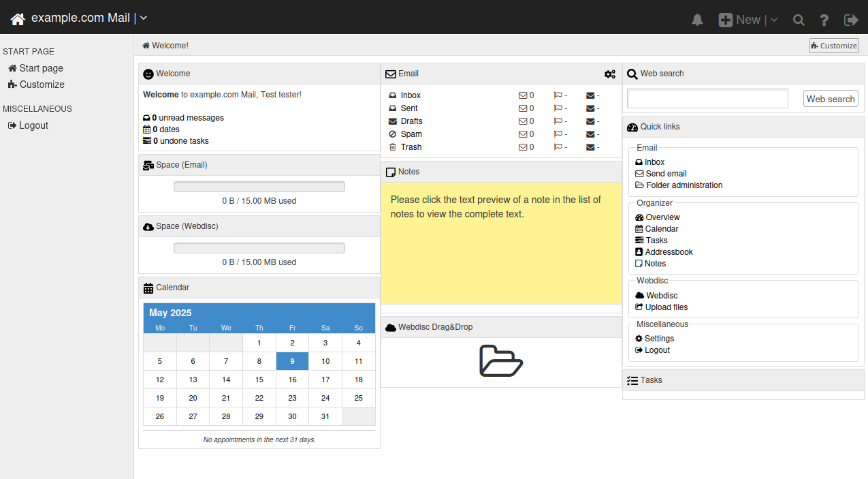Open Addressbook from Quick links
The image size is (868, 479).
click(669, 252)
